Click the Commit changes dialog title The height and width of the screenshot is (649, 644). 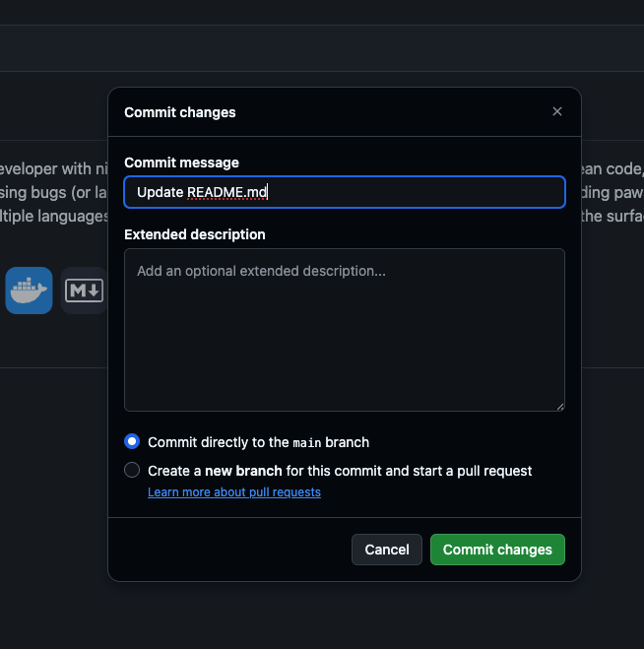pos(180,112)
